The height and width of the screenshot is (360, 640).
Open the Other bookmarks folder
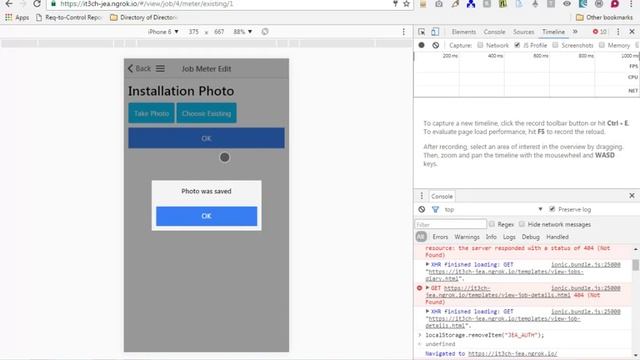tap(604, 18)
